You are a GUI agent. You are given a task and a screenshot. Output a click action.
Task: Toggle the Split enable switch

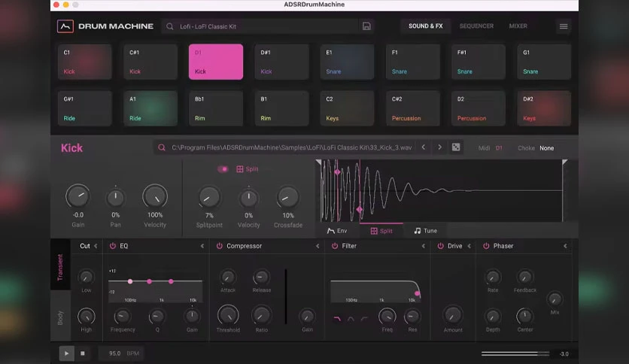pyautogui.click(x=223, y=169)
